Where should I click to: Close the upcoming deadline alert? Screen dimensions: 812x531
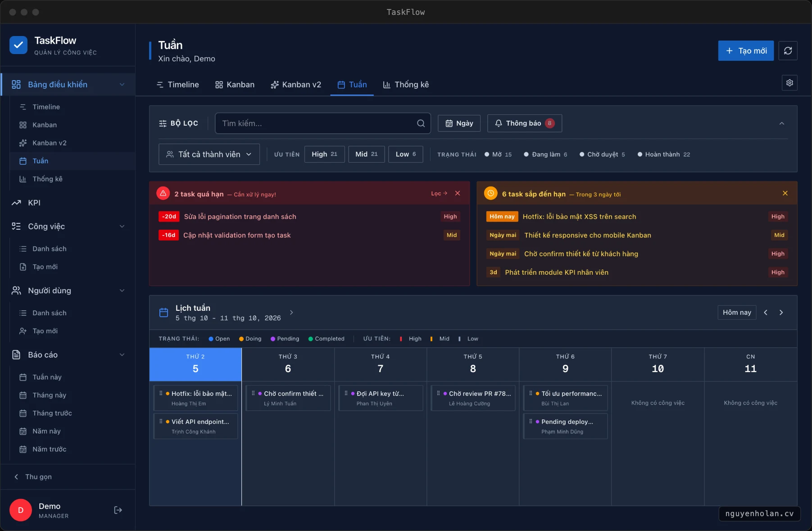785,193
